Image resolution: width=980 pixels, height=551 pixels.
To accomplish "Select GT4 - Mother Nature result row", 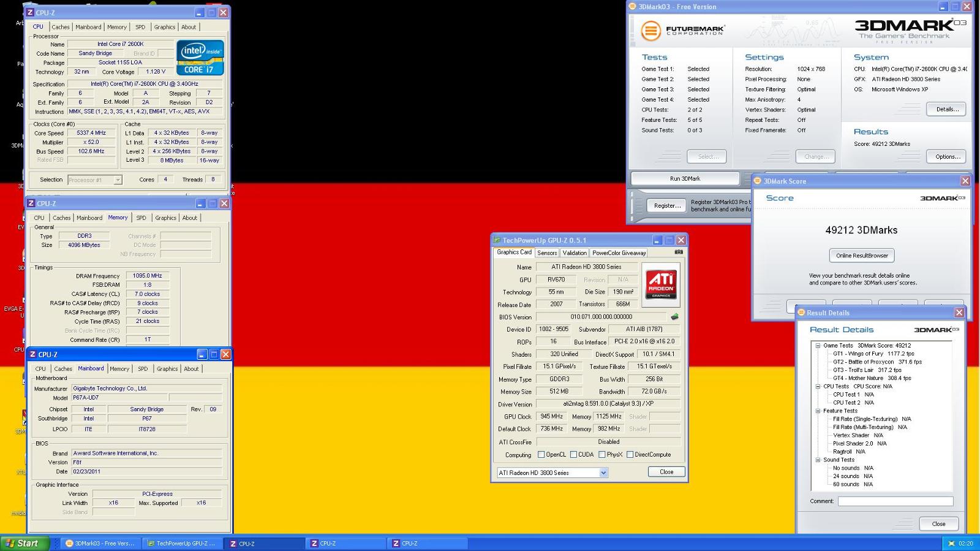I will coord(872,378).
